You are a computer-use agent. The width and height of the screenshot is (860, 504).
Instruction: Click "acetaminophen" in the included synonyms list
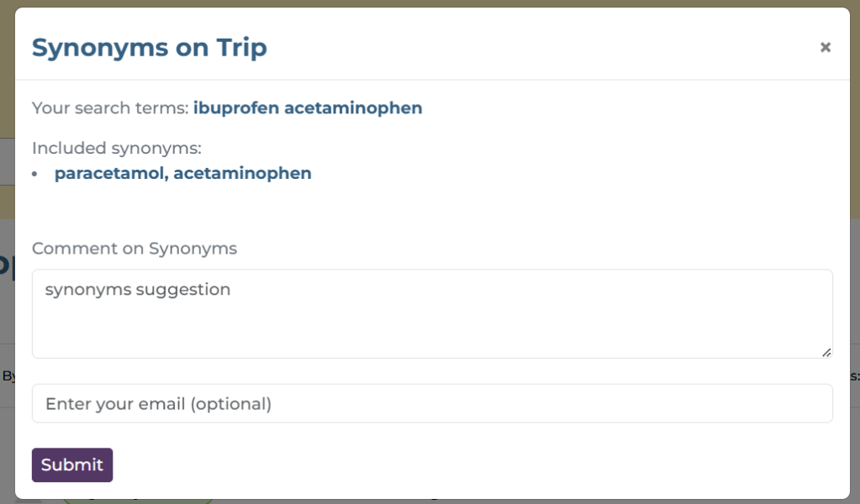pos(242,174)
